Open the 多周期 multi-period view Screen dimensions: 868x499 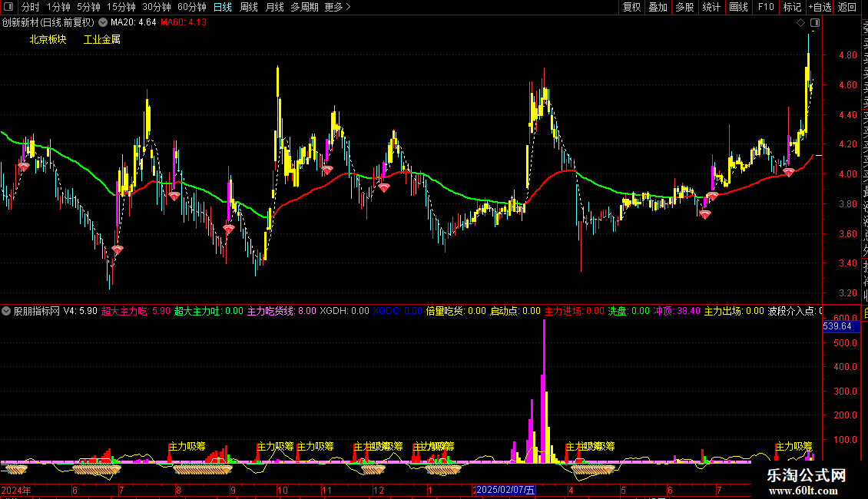point(304,7)
